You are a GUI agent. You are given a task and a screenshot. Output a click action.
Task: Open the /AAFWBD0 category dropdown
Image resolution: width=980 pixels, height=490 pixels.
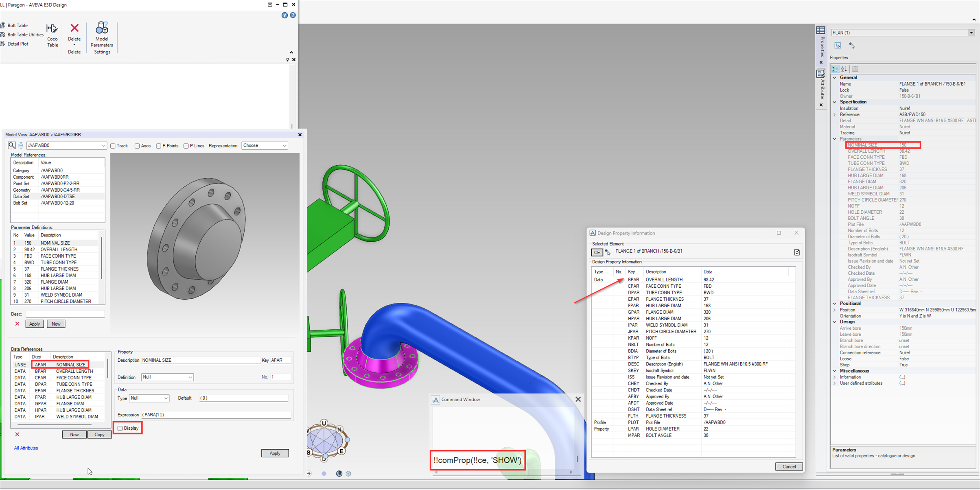[x=103, y=146]
